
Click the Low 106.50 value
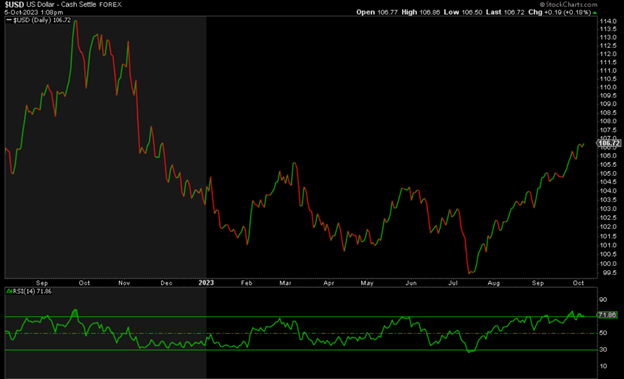[463, 12]
